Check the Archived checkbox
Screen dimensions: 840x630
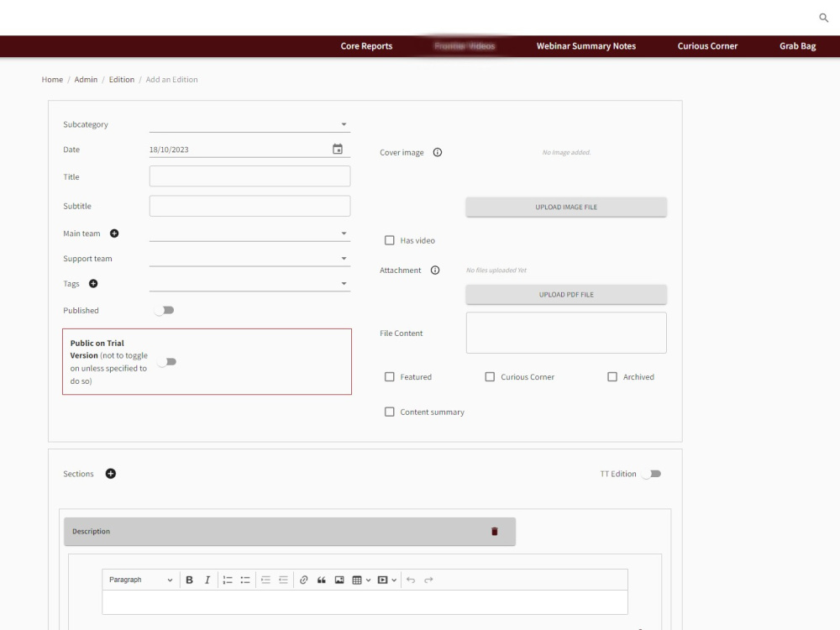(x=612, y=376)
